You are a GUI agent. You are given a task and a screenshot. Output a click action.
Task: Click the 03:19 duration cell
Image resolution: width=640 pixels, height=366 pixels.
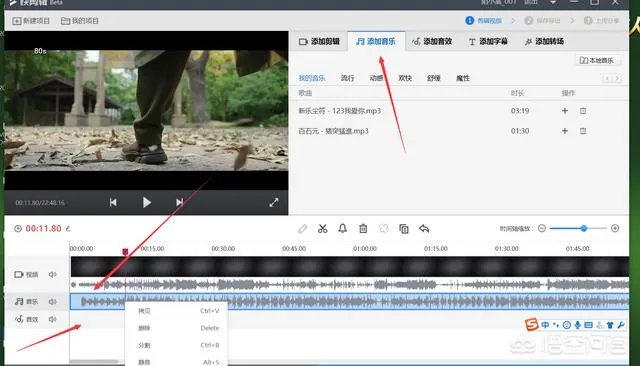[520, 111]
